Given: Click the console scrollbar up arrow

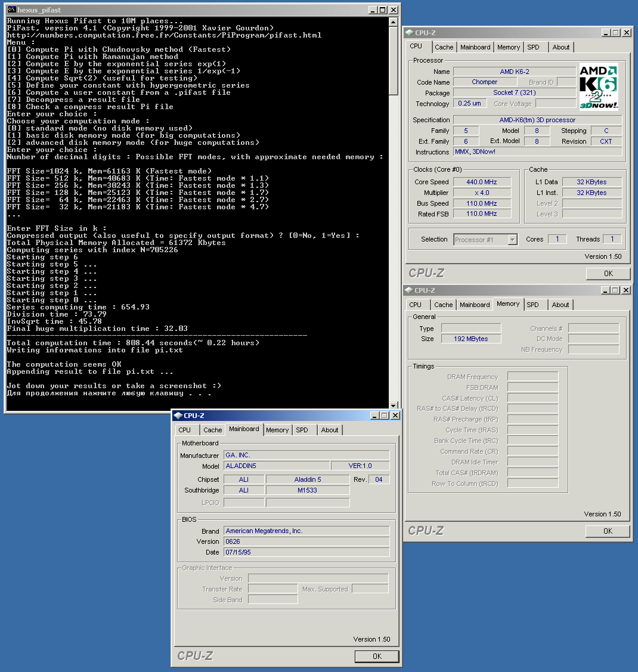Looking at the screenshot, I should point(394,21).
